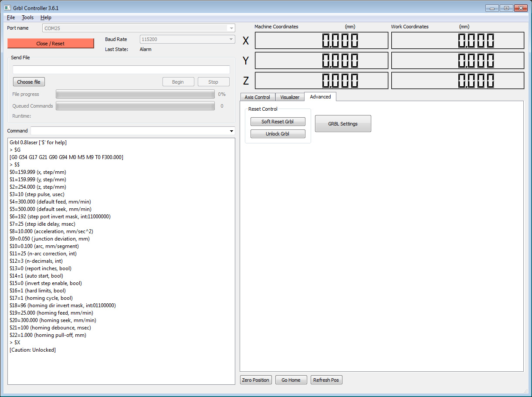Click the Close / Reset button
This screenshot has height=397, width=532.
pyautogui.click(x=51, y=44)
